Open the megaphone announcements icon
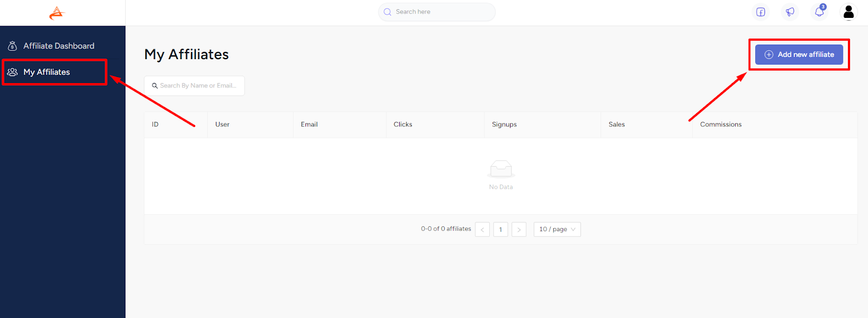 (790, 12)
